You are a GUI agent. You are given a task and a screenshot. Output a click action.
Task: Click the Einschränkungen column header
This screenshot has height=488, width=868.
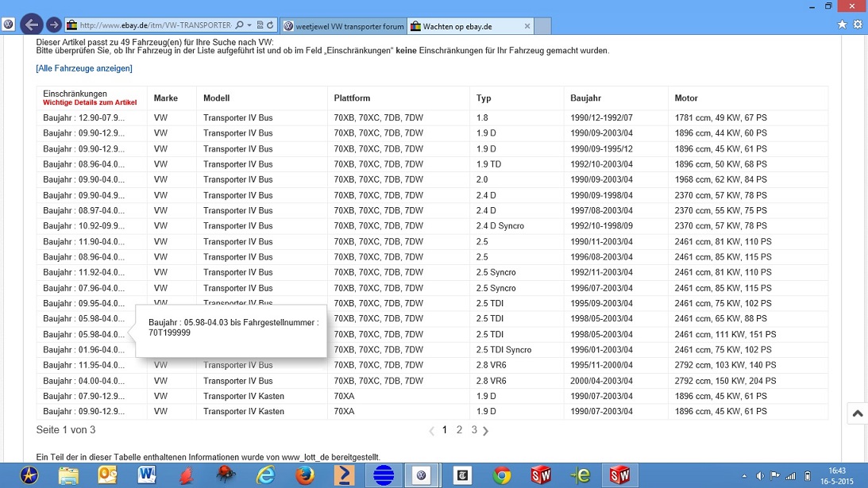point(75,94)
